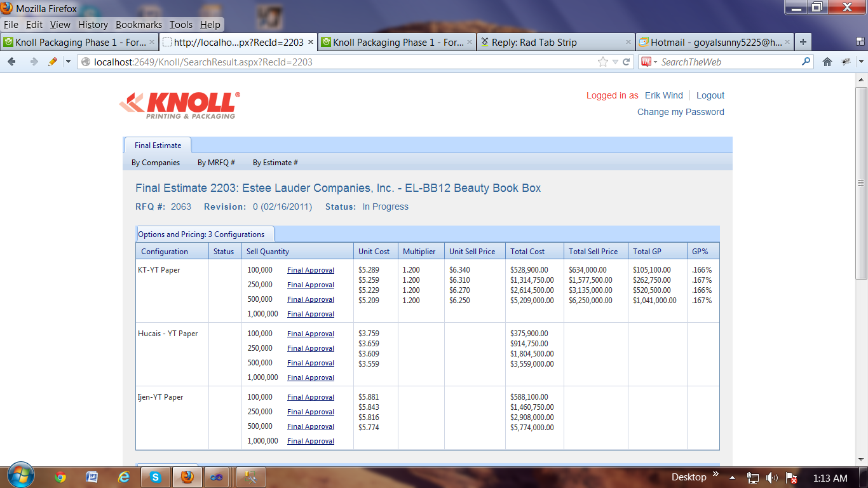Screen dimensions: 868x488
Task: Click the Firefox forward arrow
Action: point(34,62)
